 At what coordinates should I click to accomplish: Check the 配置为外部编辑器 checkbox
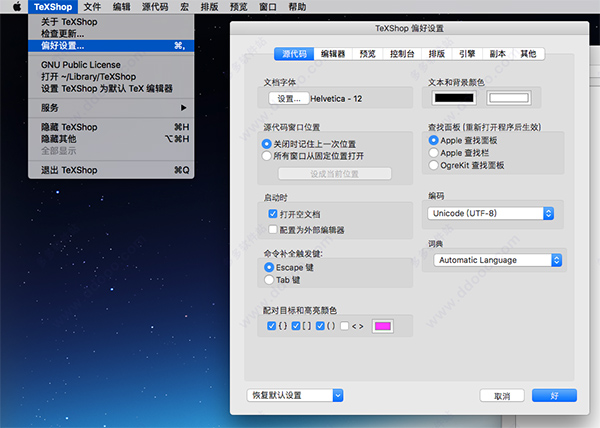[x=273, y=229]
